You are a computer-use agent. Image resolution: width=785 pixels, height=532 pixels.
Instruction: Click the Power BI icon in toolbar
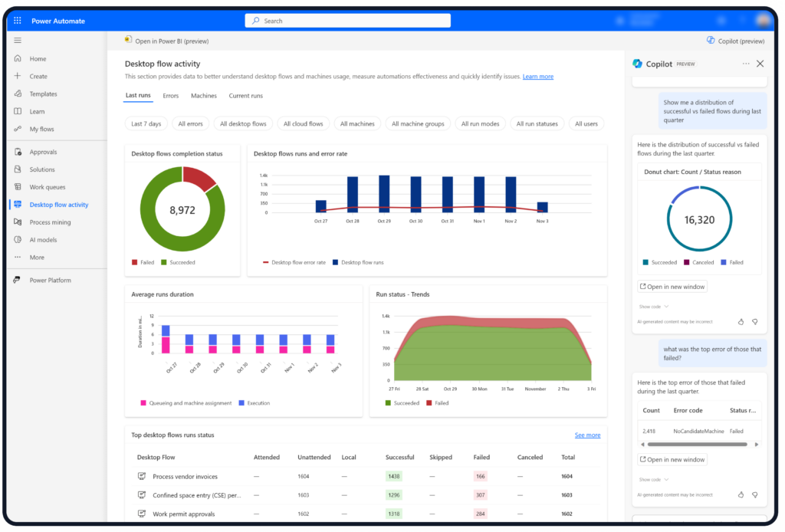tap(129, 40)
